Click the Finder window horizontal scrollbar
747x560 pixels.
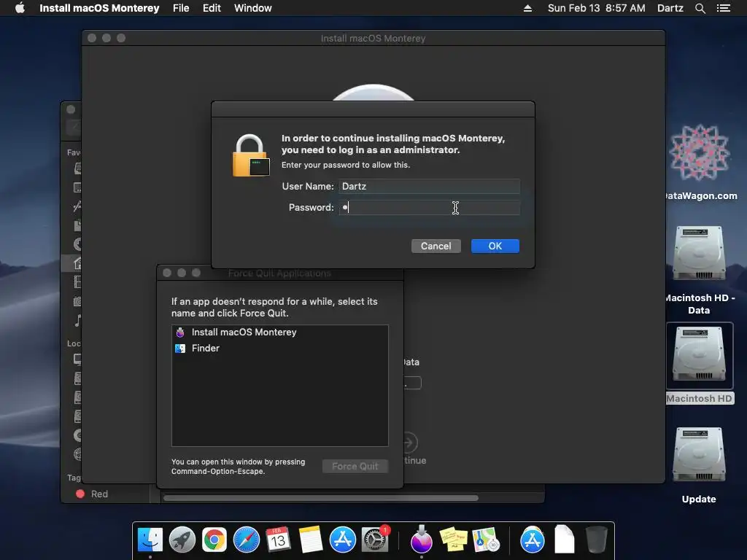[x=321, y=498]
